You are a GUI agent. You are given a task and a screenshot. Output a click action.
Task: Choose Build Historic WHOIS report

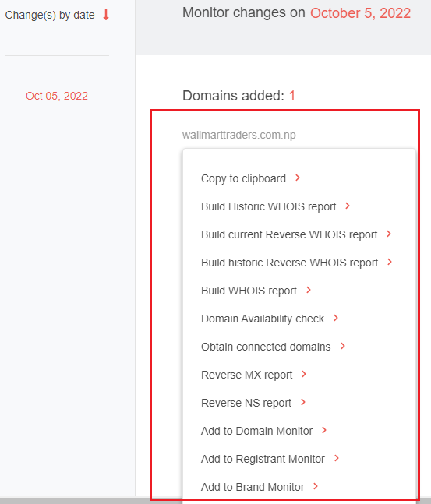269,206
